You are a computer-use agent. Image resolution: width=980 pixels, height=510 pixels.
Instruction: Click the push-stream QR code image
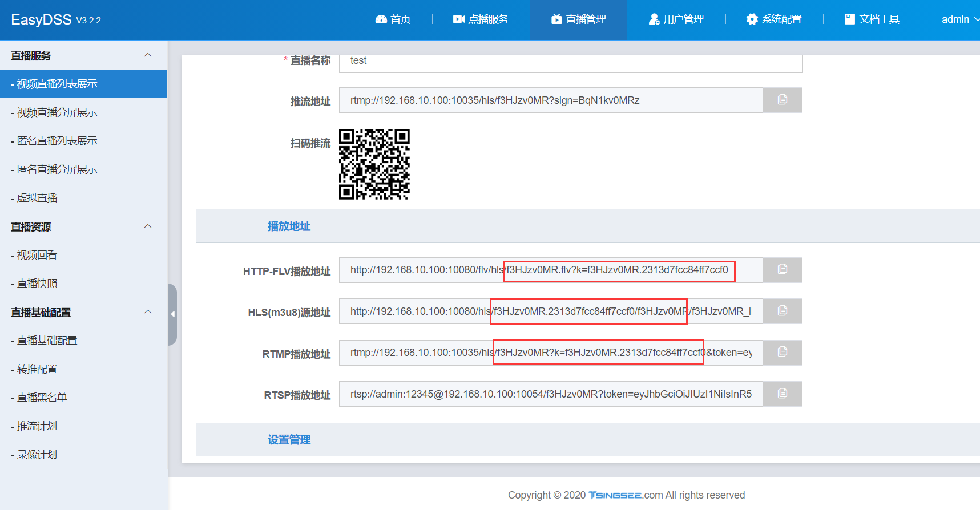[374, 164]
